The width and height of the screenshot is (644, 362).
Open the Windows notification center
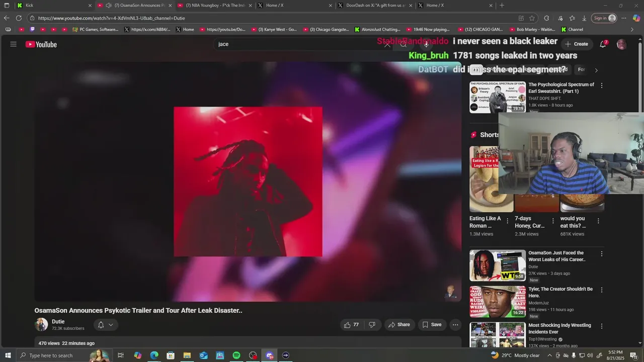click(x=633, y=355)
